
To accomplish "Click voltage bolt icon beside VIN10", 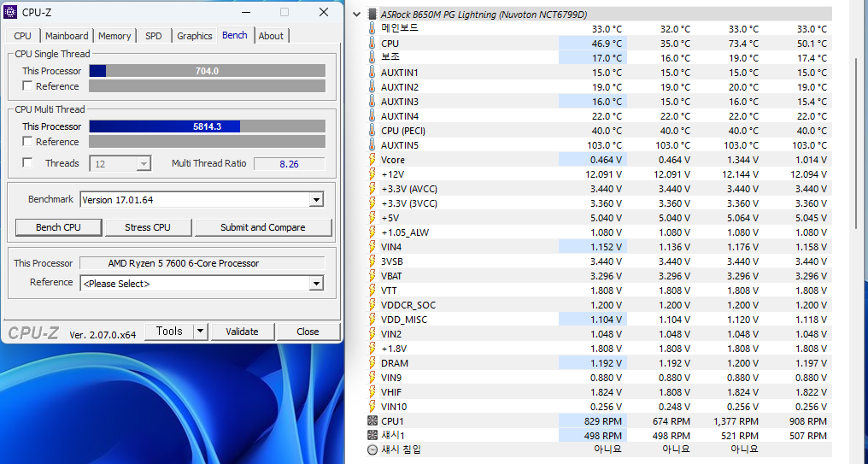I will (x=372, y=407).
